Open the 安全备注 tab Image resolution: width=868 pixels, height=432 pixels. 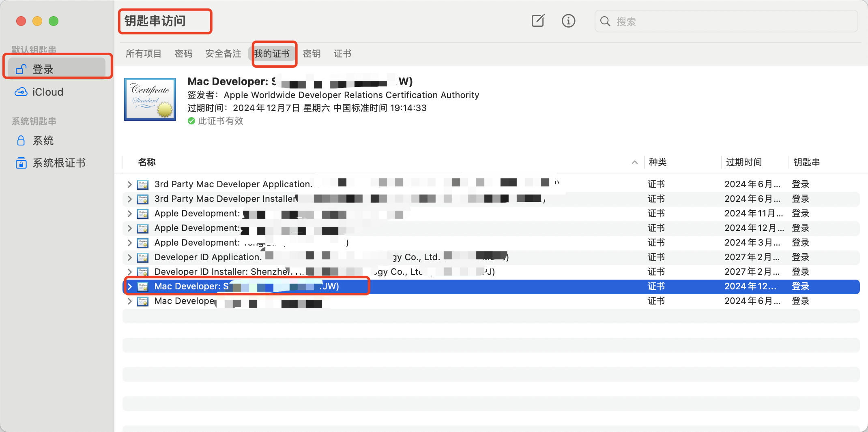click(223, 53)
